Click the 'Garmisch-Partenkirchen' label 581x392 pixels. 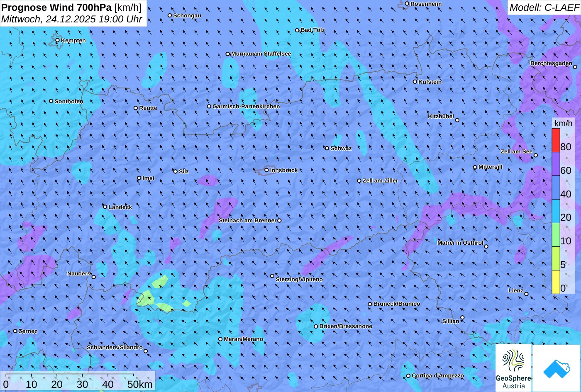246,106
